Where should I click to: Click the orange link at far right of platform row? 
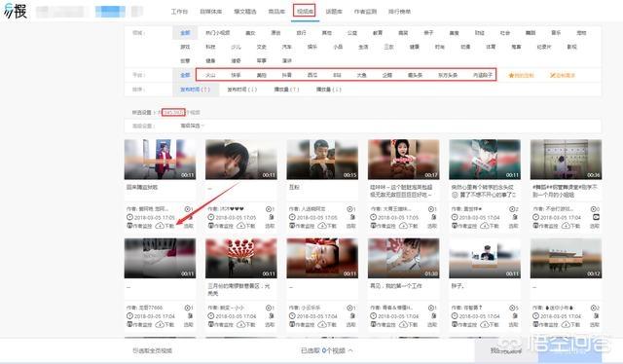tap(563, 75)
